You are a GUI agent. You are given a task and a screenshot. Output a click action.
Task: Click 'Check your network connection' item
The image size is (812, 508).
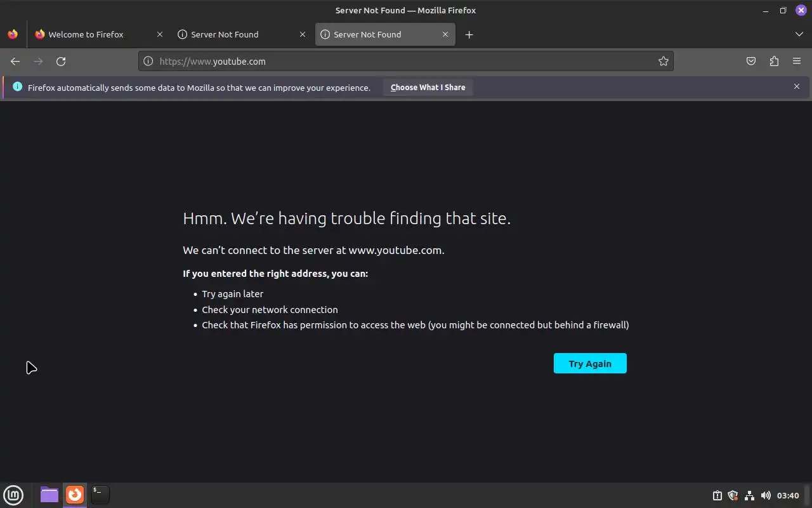[x=270, y=310]
